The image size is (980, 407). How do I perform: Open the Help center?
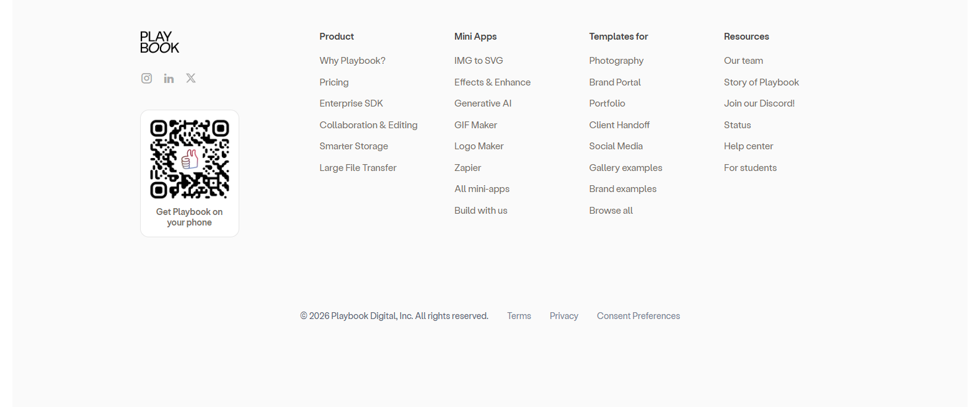point(748,146)
